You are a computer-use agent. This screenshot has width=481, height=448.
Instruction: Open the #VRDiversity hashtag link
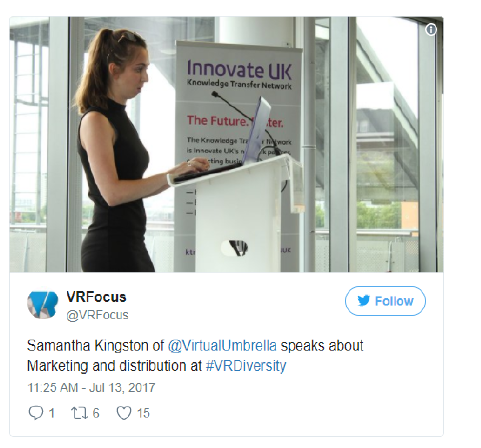pyautogui.click(x=246, y=366)
